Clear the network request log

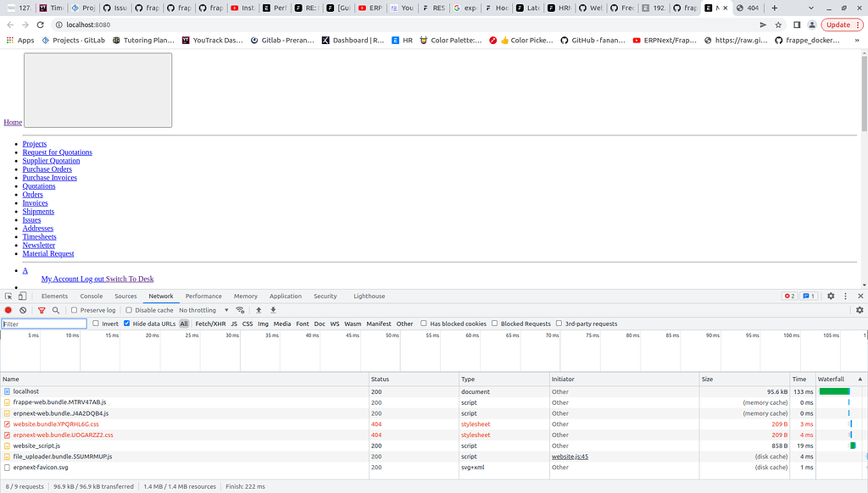(23, 309)
